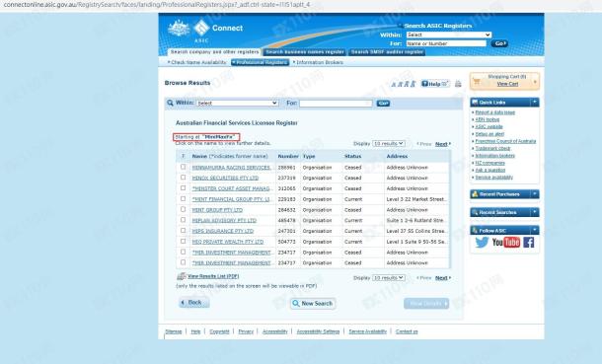Tick checkbox for MENT FINANCIAL GROUP row
This screenshot has width=602, height=364.
(184, 198)
